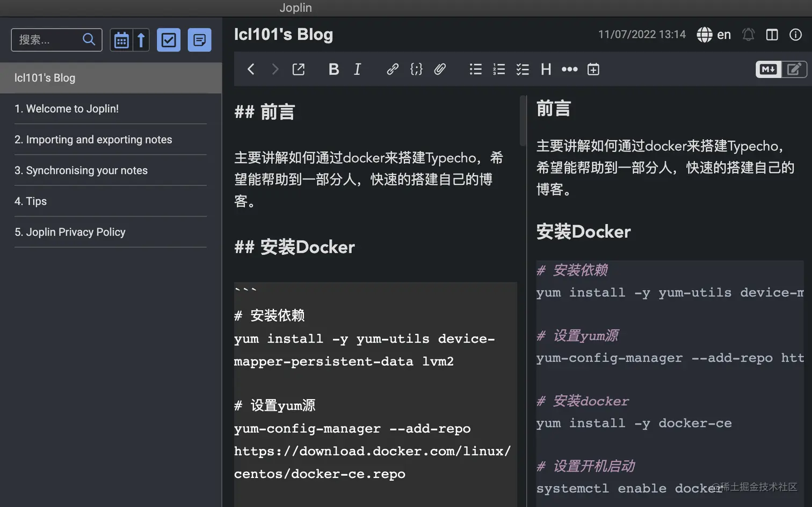This screenshot has height=507, width=812.
Task: Open note in external editor icon
Action: pyautogui.click(x=299, y=69)
